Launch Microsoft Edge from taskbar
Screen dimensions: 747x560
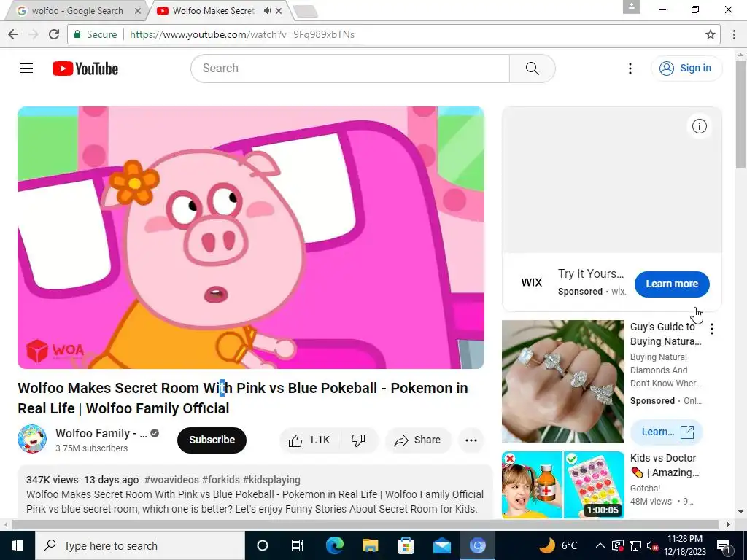[x=334, y=545]
